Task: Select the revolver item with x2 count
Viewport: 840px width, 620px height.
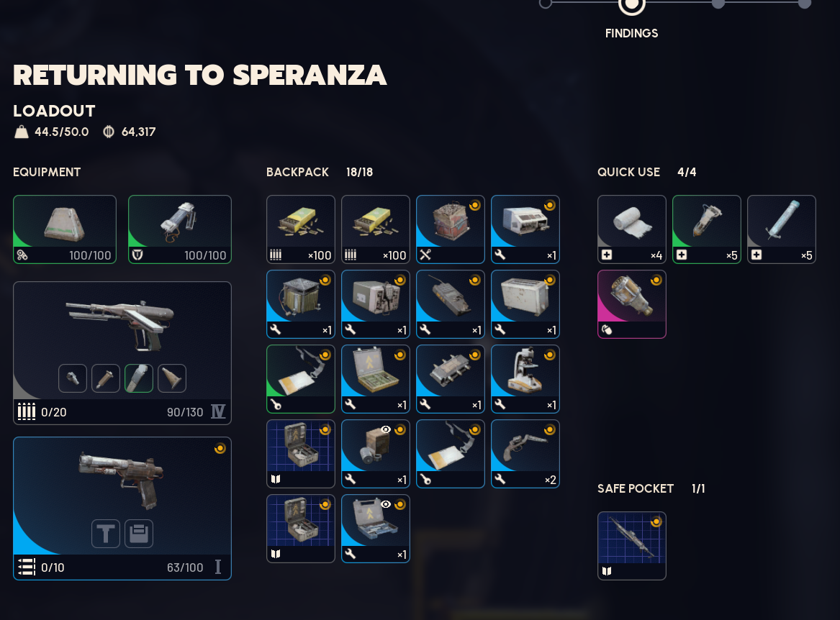Action: (525, 454)
